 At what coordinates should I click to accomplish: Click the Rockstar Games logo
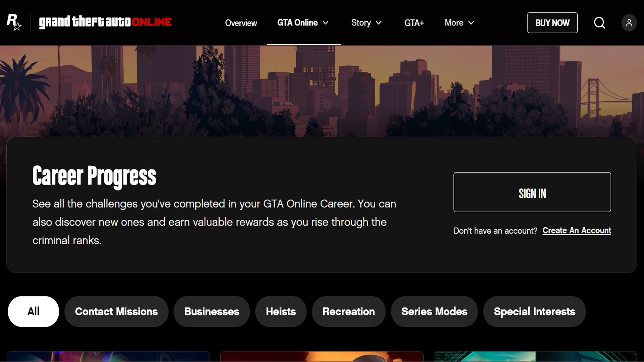tap(14, 22)
